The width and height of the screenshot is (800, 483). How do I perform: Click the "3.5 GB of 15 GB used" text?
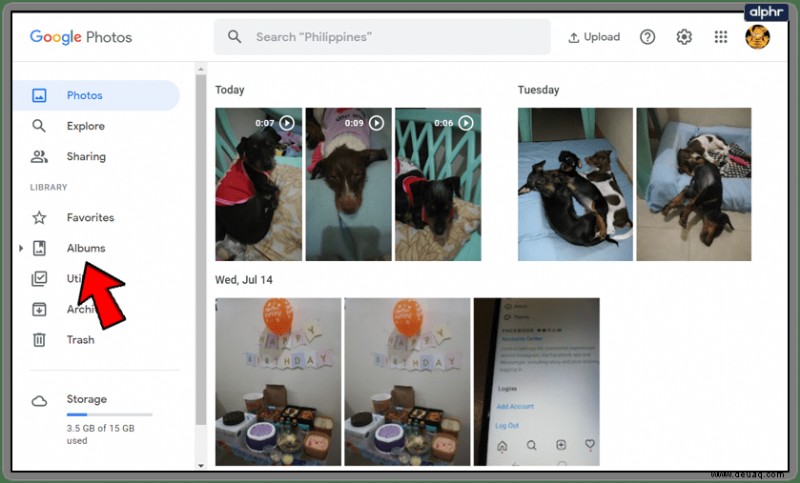point(101,434)
